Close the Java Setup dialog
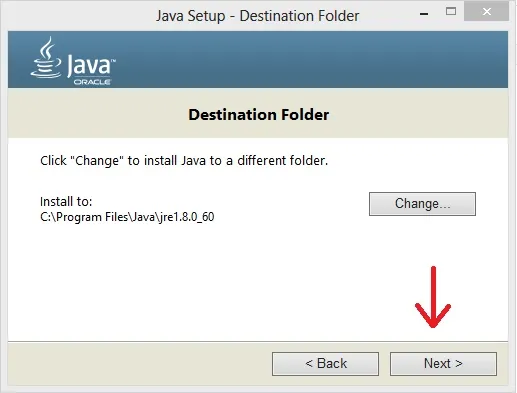 click(487, 12)
